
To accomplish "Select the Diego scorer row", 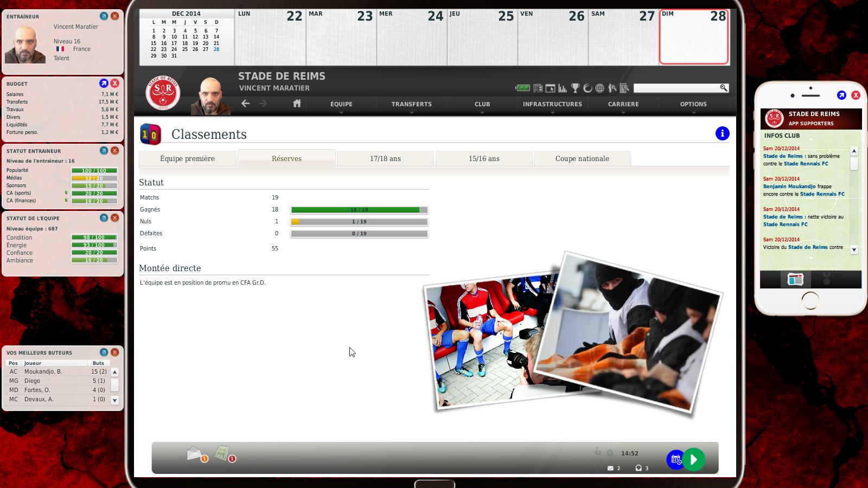I will tap(58, 381).
